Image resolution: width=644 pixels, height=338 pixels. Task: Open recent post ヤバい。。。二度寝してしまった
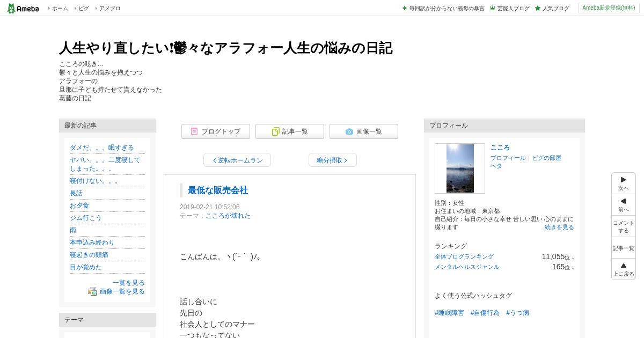click(105, 164)
